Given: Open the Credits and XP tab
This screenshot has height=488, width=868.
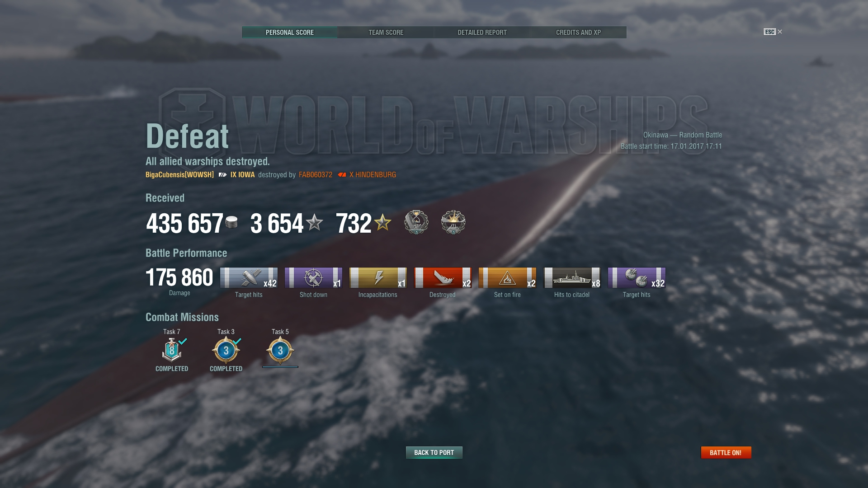Looking at the screenshot, I should tap(578, 32).
